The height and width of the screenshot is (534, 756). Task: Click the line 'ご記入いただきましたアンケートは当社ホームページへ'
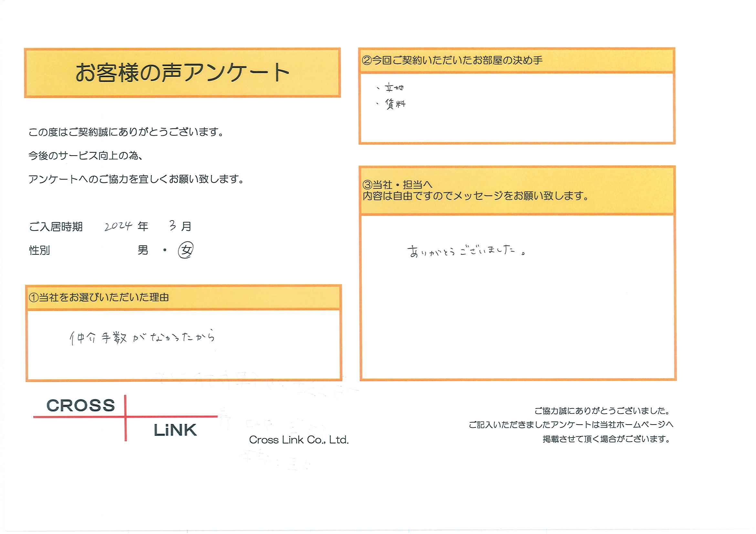(571, 425)
